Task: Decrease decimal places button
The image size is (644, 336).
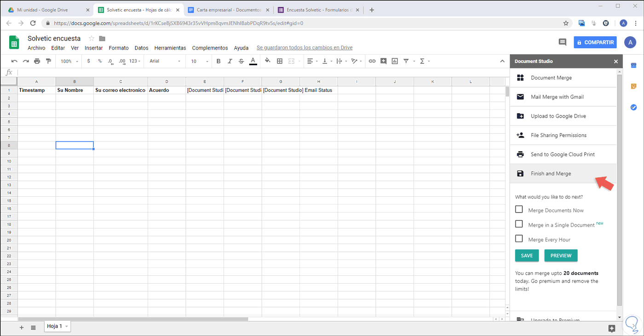Action: click(x=110, y=61)
